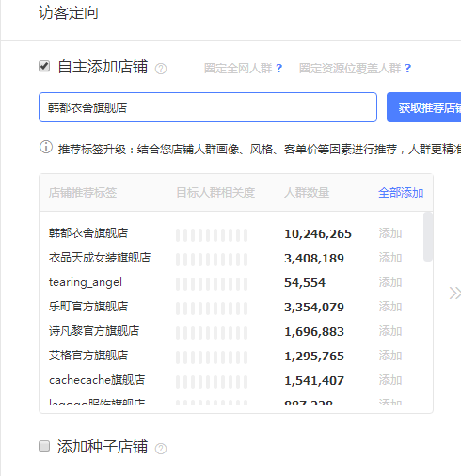Viewport: 461px width, 476px height.
Task: Enable the 添加种子店铺 checkbox
Action: [44, 446]
